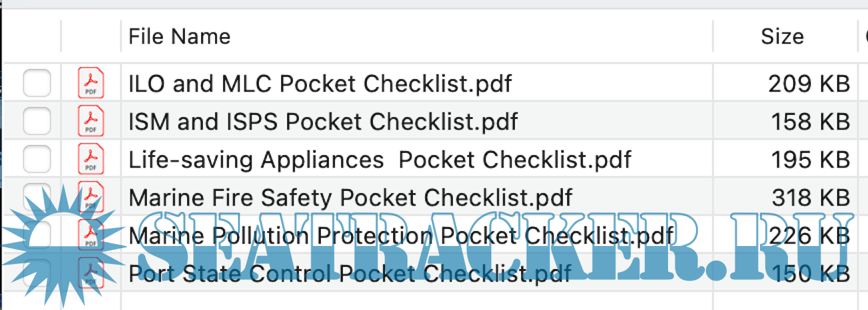Click PDF icon of Port State Control Checklist
Image resolution: width=868 pixels, height=310 pixels.
[x=91, y=273]
